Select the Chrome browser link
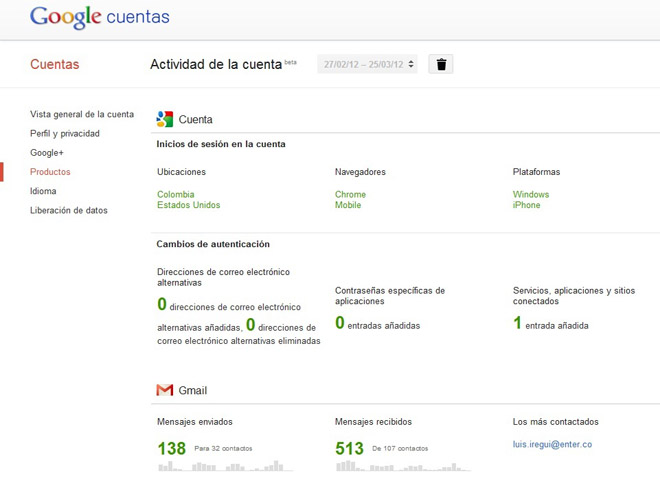 click(350, 194)
